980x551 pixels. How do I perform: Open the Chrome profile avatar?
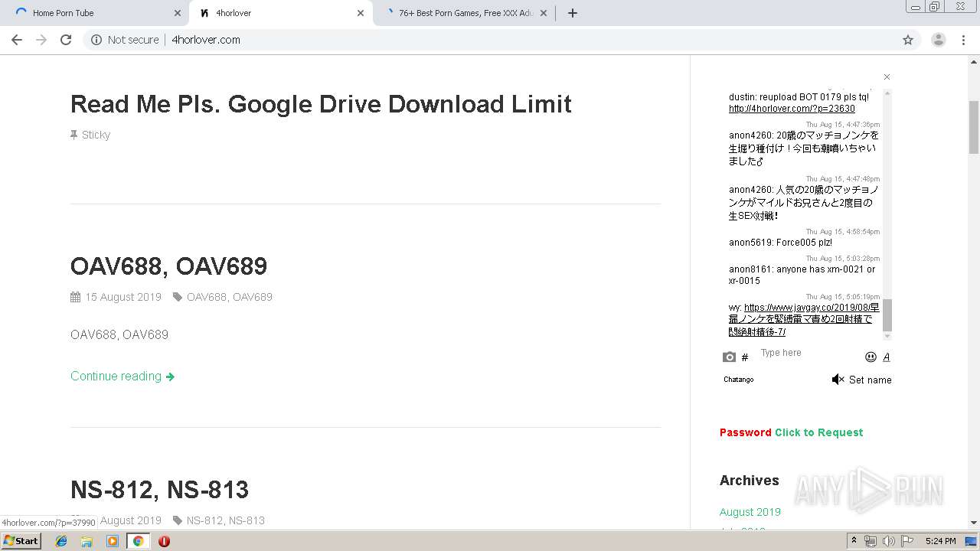click(x=938, y=40)
